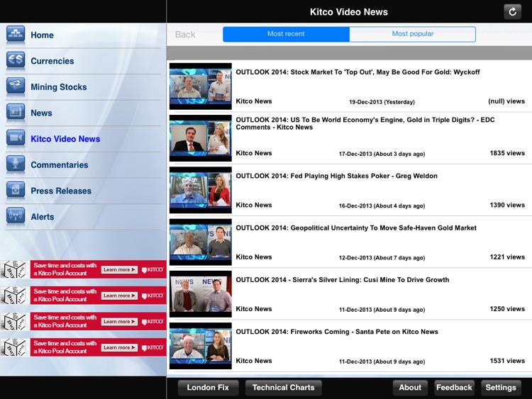Play the Geopolitical Uncertainty video thumbnail

(x=201, y=242)
